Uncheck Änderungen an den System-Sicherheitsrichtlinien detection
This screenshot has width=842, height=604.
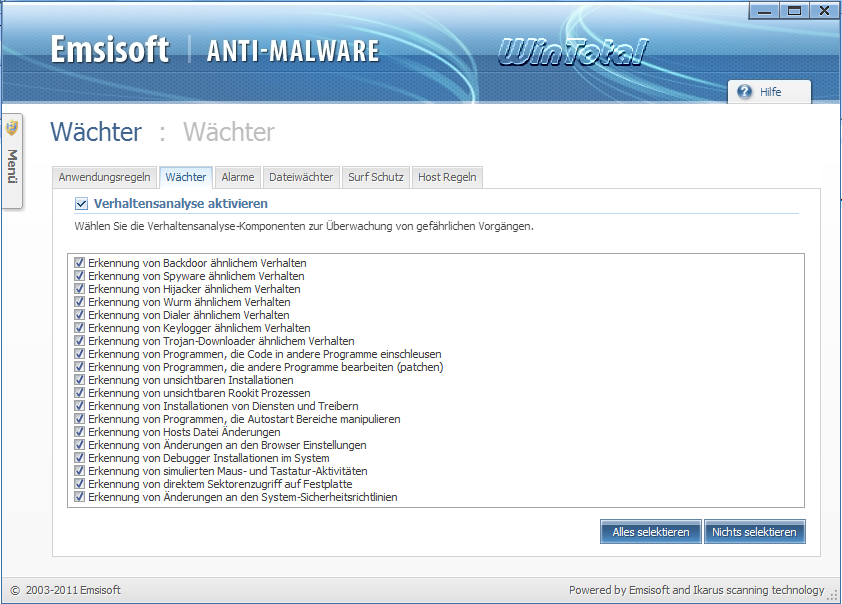(79, 497)
